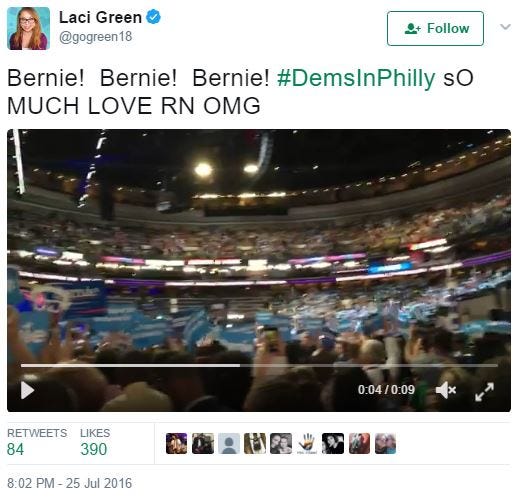Open the second liker's avatar

tap(203, 443)
